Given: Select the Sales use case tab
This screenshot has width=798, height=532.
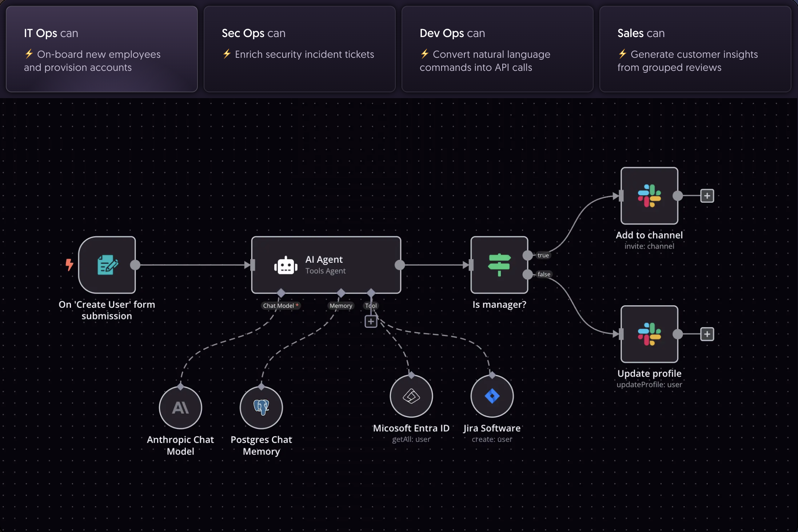Looking at the screenshot, I should [695, 49].
